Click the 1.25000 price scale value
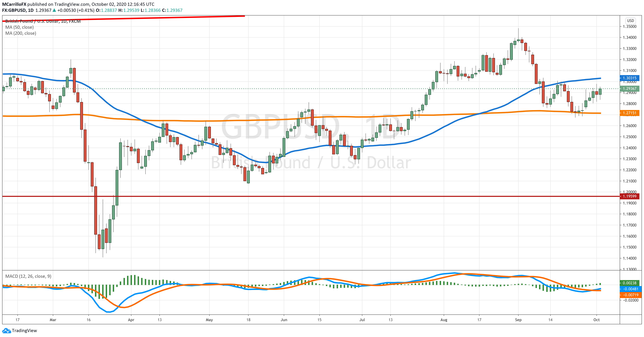Image resolution: width=644 pixels, height=337 pixels. point(630,137)
